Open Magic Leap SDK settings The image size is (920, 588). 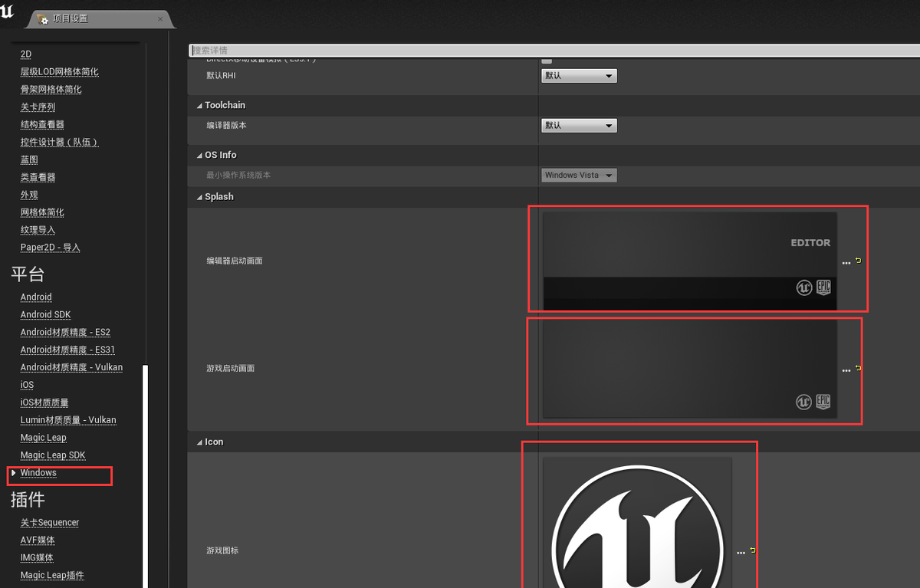[53, 456]
